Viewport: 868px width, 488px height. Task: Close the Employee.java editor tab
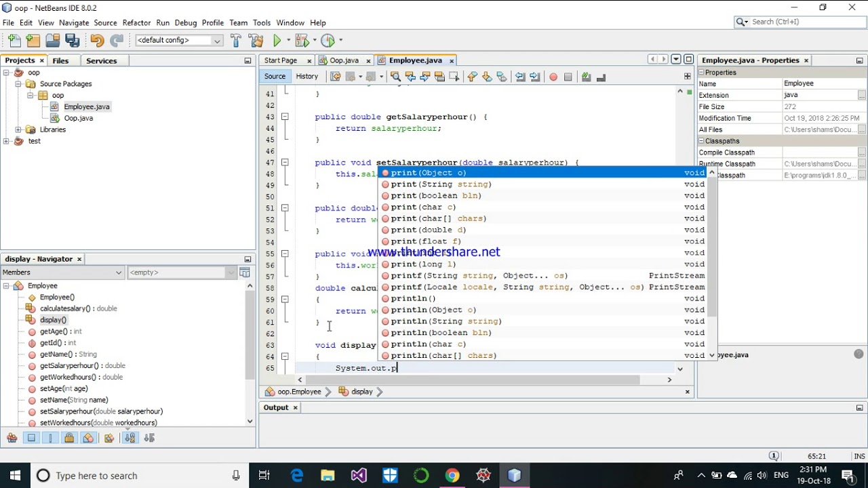coord(451,61)
